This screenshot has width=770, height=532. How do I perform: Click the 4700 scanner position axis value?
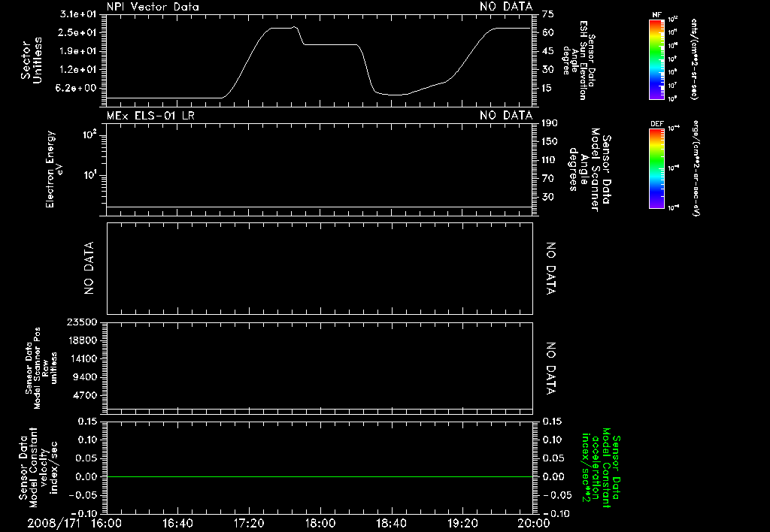click(x=84, y=395)
